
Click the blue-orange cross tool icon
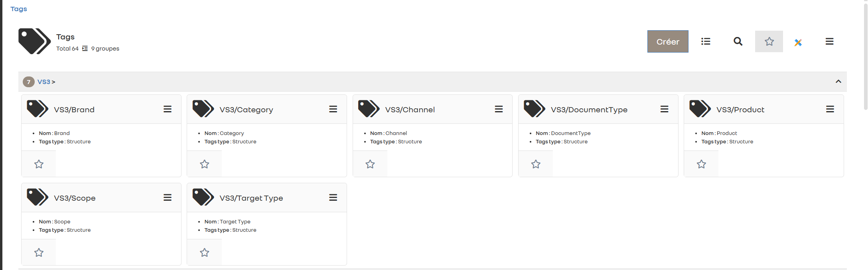(x=798, y=42)
